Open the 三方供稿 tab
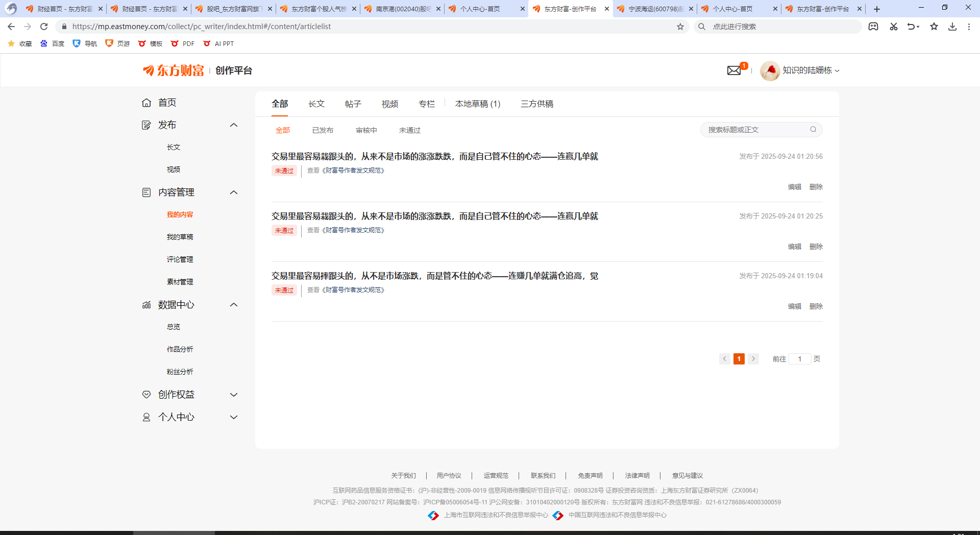 [x=537, y=104]
